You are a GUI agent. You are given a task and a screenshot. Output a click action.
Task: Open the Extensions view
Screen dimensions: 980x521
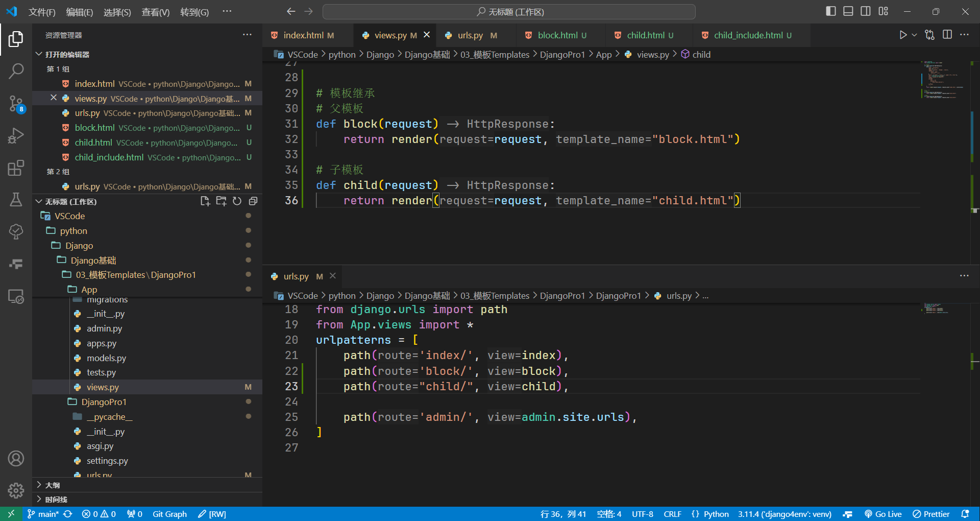(16, 168)
